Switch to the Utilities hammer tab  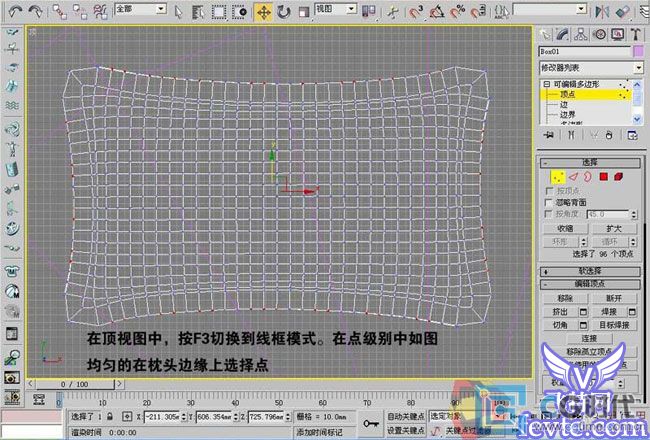tap(635, 34)
